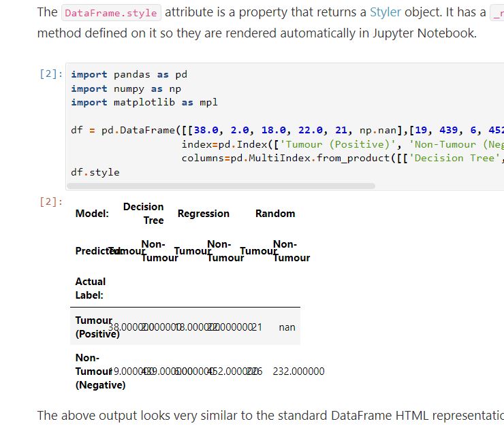Select the 'Tumour (Positive)' row label
The width and height of the screenshot is (504, 430).
(x=94, y=327)
